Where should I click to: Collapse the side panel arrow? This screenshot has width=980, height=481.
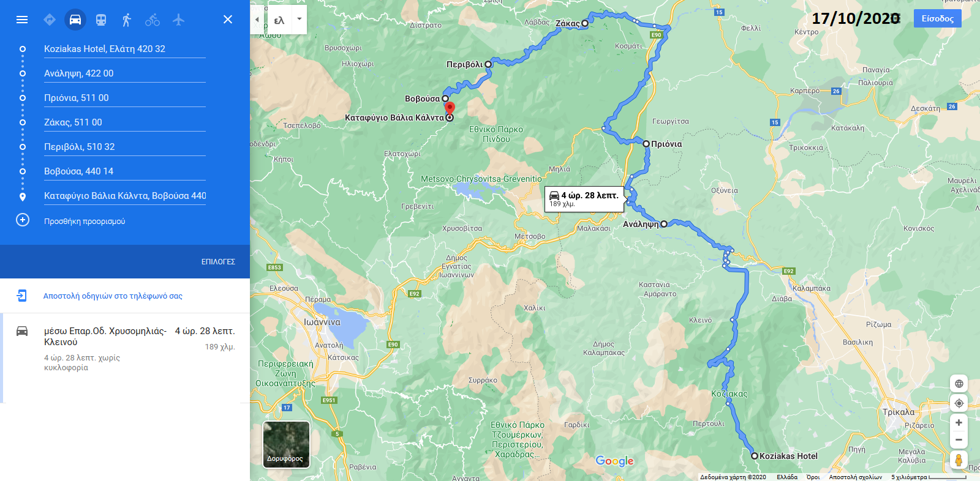257,20
